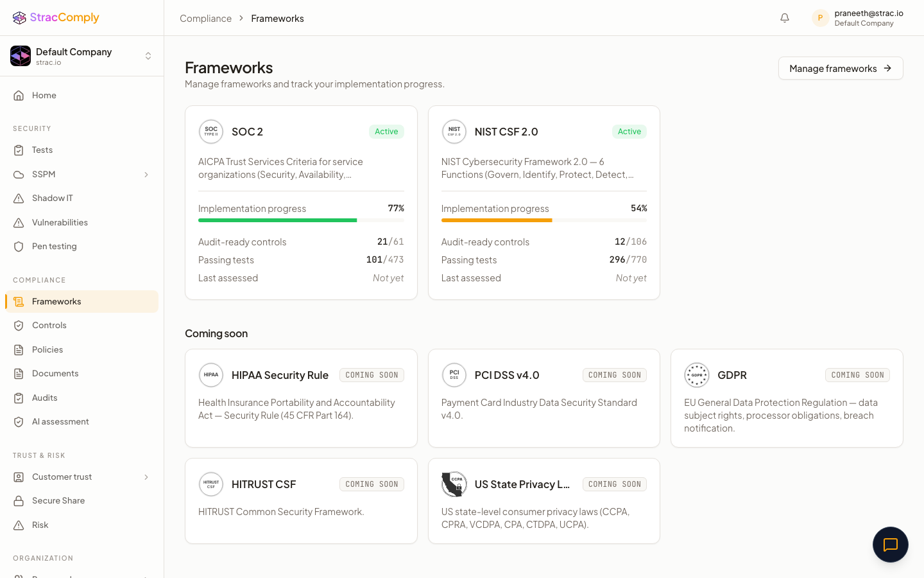Screen dimensions: 924x578
Task: Click the Tests clipboard icon
Action: [19, 150]
